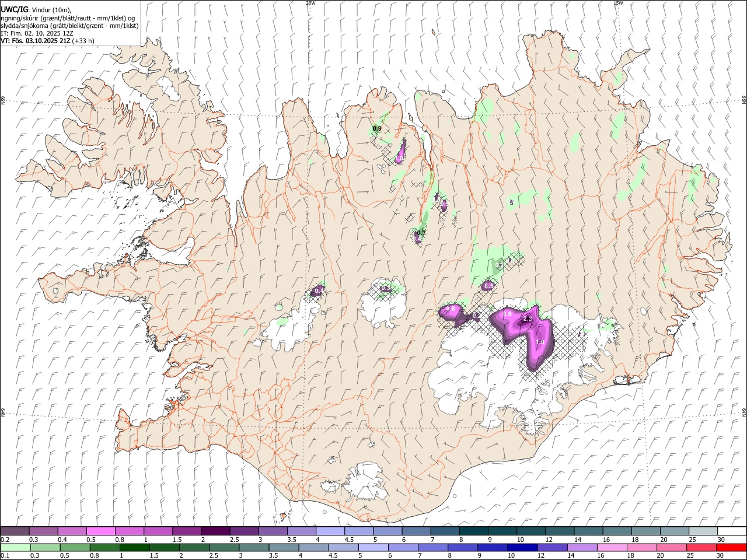747x560 pixels.
Task: Select the dark mauve 0.2 snow-scale swatch
Action: 15,531
